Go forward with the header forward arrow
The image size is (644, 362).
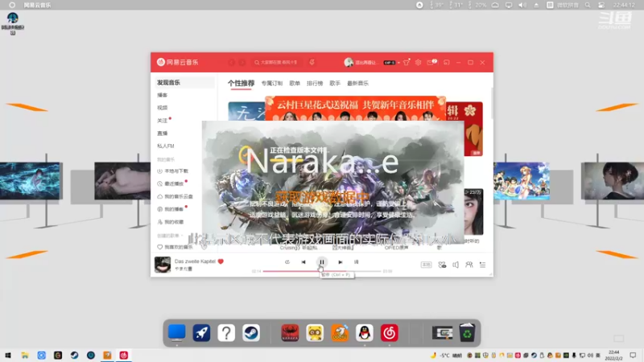pyautogui.click(x=242, y=63)
